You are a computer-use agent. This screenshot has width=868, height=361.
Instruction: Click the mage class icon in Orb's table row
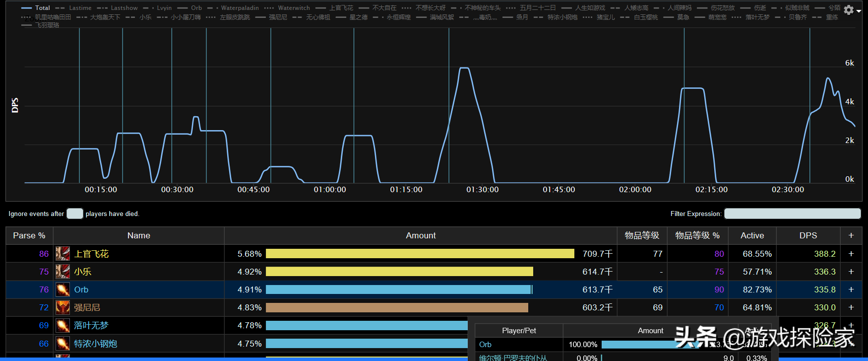click(62, 289)
